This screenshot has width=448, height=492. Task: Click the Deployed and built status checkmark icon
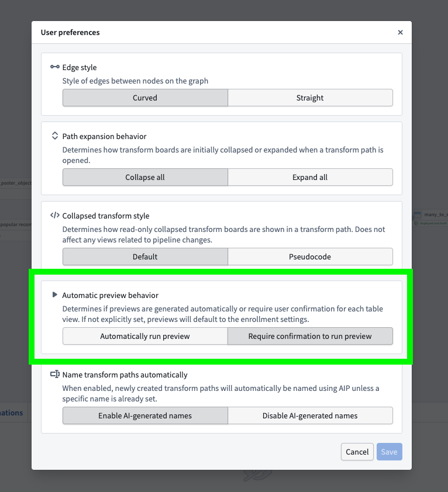click(416, 223)
